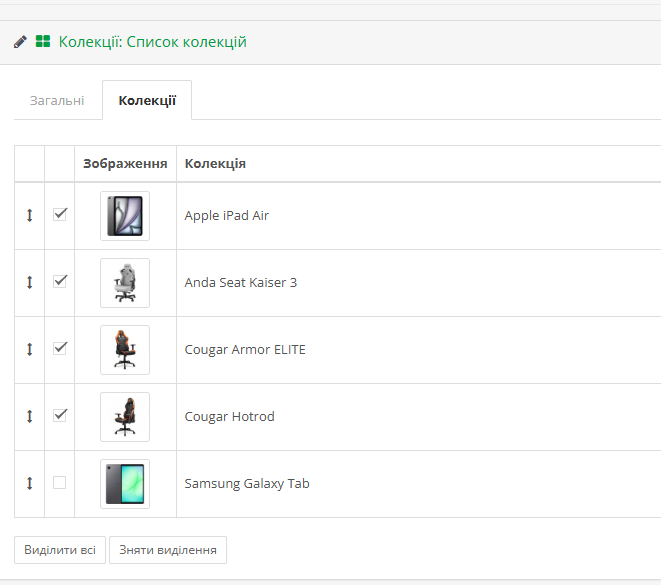Click the Cougar Armor ELITE collection name

[245, 349]
